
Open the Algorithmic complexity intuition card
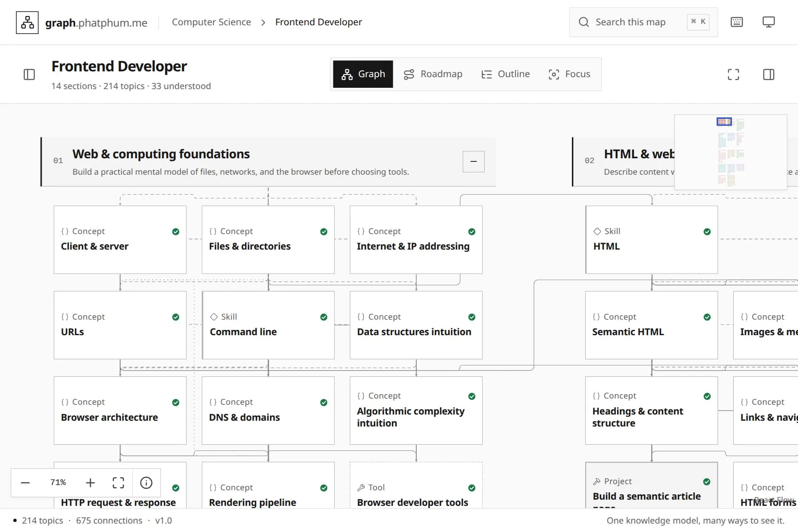click(x=416, y=411)
